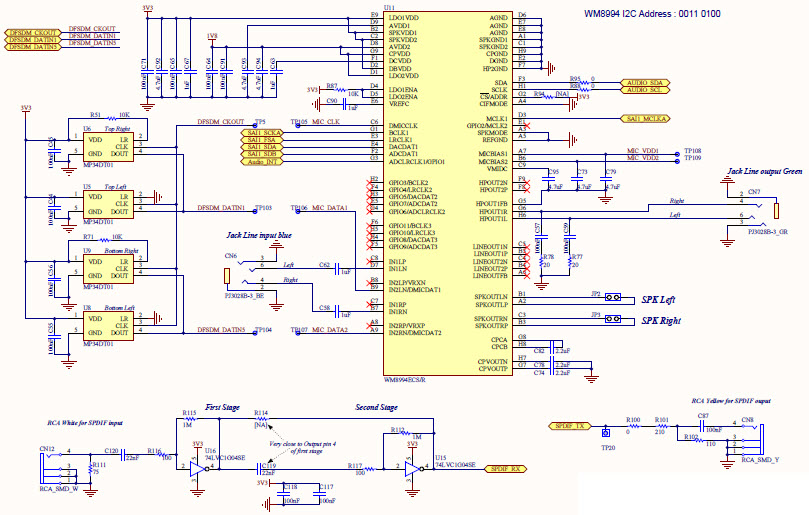The height and width of the screenshot is (515, 809).
Task: Select the AUDIO_SCL port symbol
Action: [x=644, y=90]
